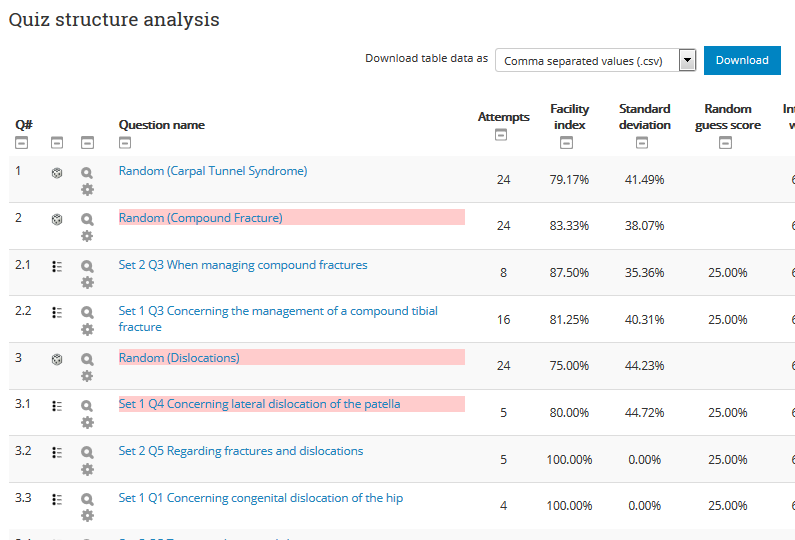Screen dimensions: 795x540
Task: Collapse the Facility index column
Action: point(566,143)
